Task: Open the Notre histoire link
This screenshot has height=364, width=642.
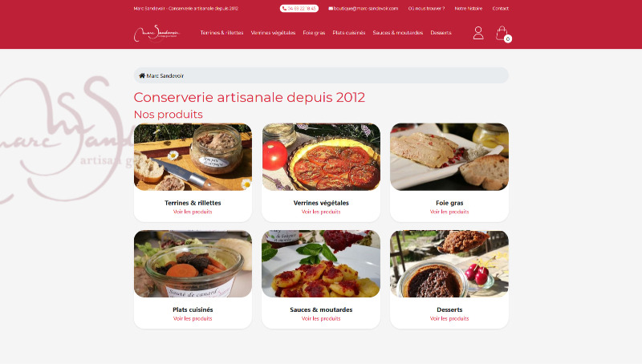Action: tap(469, 8)
